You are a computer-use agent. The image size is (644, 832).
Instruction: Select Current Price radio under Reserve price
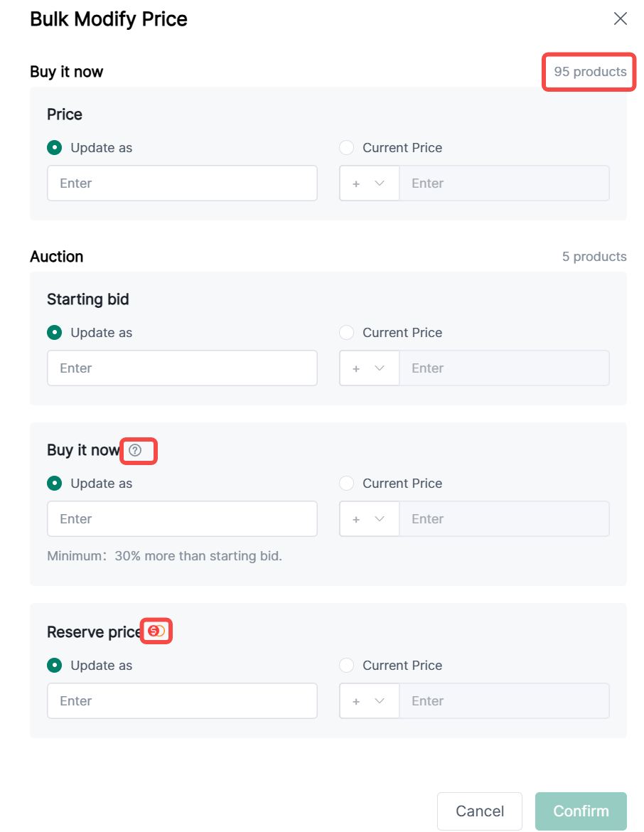point(347,666)
